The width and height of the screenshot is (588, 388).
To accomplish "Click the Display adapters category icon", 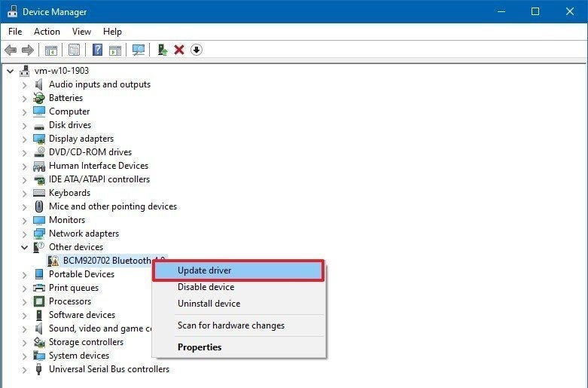I will pyautogui.click(x=39, y=139).
